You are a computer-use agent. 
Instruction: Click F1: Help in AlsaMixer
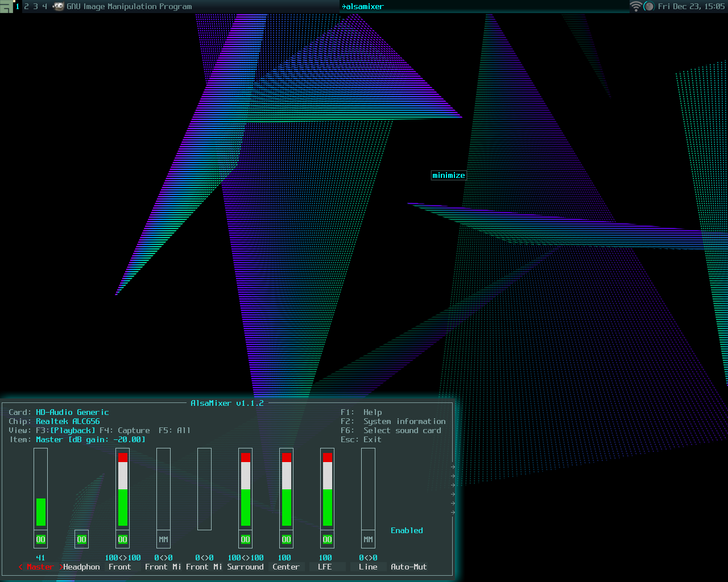click(362, 413)
